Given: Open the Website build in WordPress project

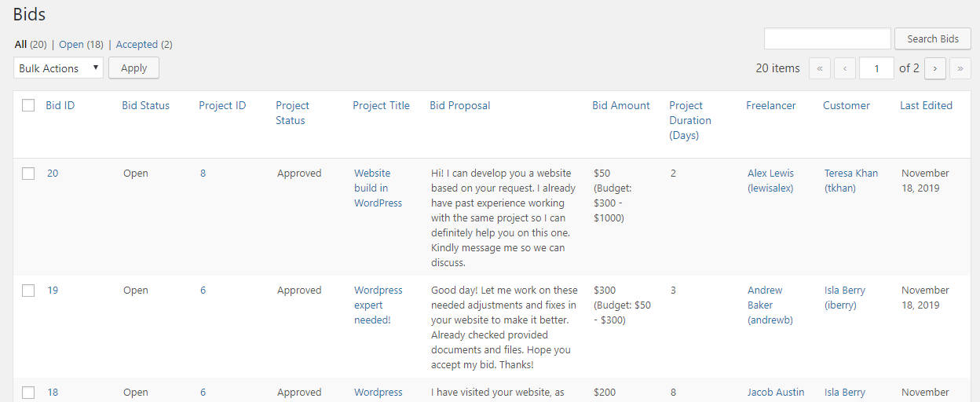Looking at the screenshot, I should pos(378,188).
